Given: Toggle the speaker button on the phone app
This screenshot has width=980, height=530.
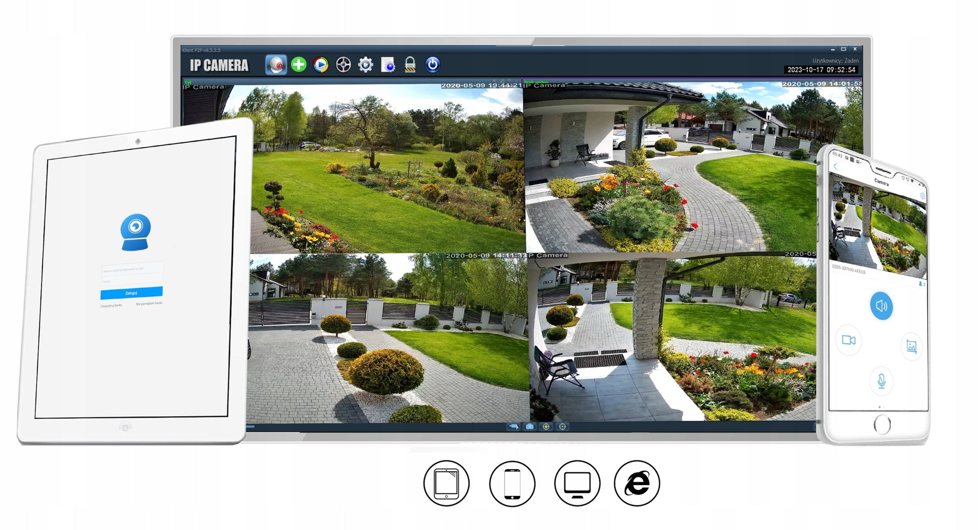Looking at the screenshot, I should (881, 306).
